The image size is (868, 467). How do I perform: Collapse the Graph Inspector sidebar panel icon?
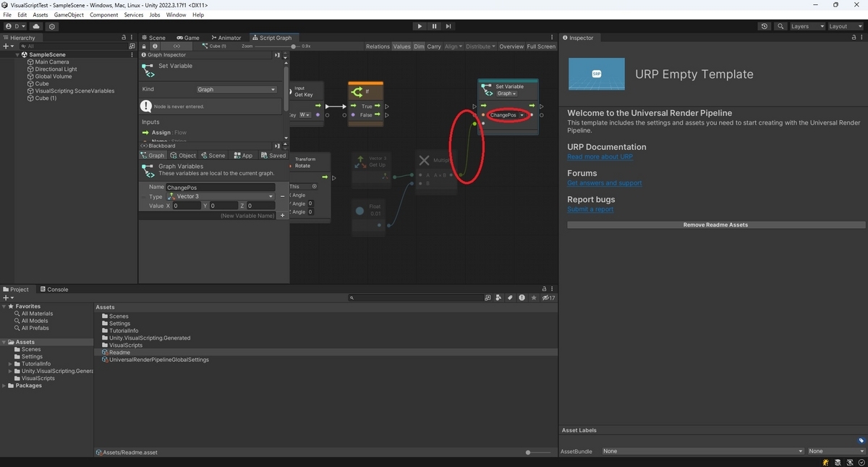click(277, 55)
